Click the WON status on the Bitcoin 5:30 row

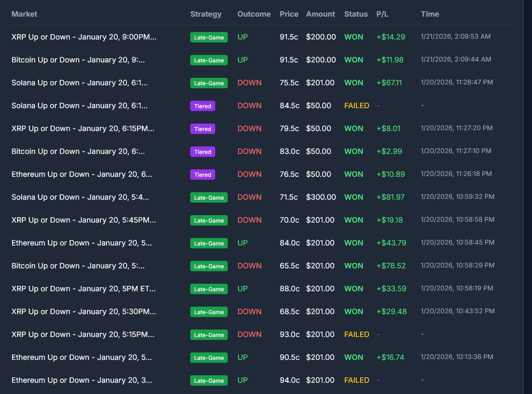[353, 265]
